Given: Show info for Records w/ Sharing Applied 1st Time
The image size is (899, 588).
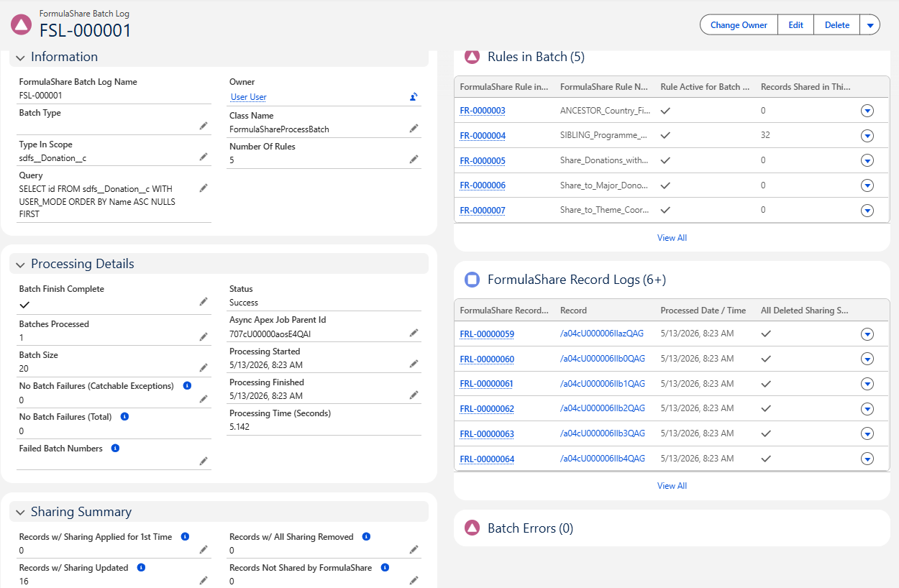Looking at the screenshot, I should click(185, 537).
